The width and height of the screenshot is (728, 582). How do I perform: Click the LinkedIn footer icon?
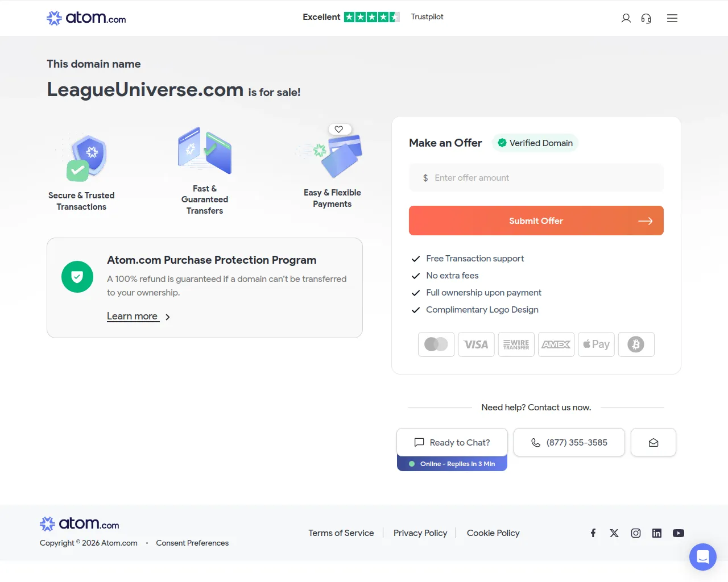coord(657,533)
